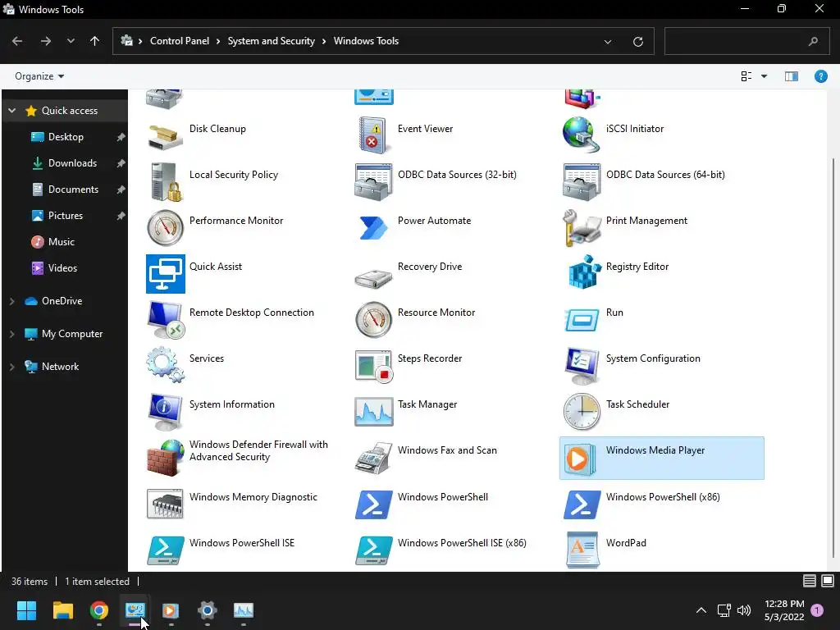Switch to details view in status bar

point(810,581)
